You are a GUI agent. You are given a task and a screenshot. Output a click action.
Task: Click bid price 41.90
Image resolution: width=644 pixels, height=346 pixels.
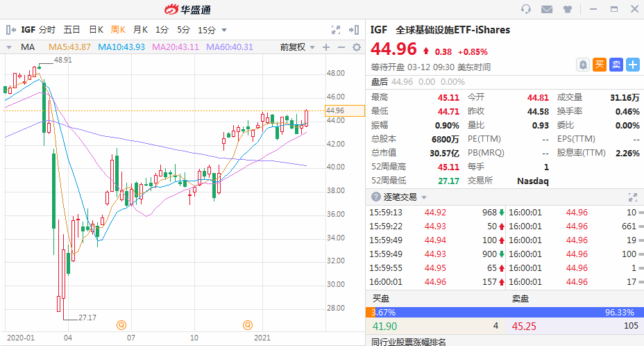coord(385,327)
